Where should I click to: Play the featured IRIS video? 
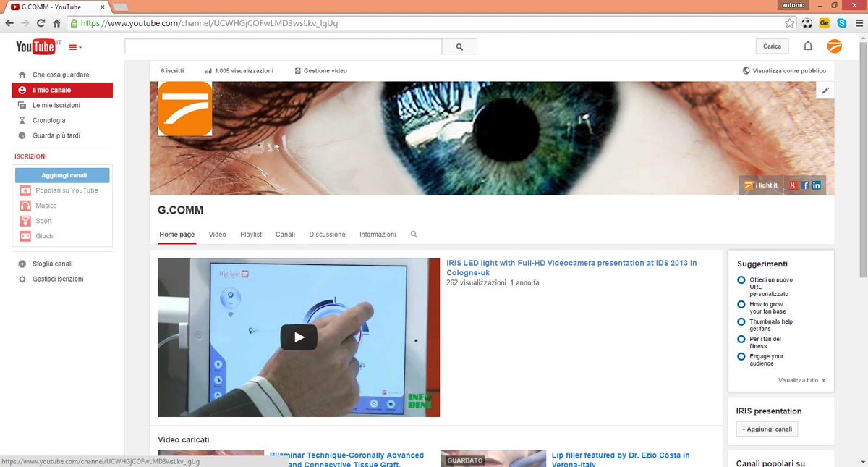[x=299, y=337]
